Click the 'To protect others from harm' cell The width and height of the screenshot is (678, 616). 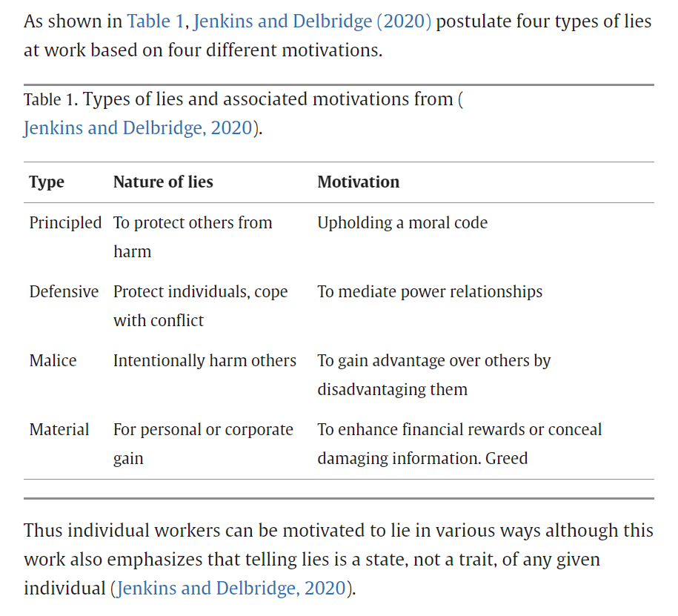(193, 236)
